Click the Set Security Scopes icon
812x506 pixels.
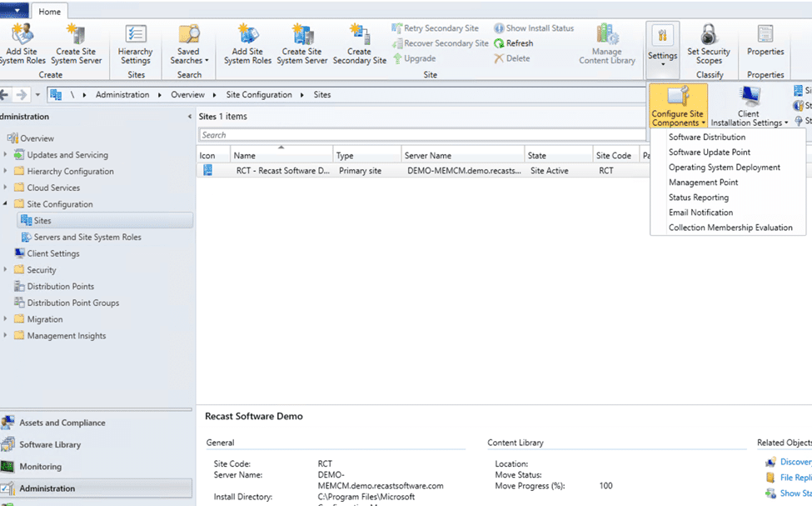tap(709, 43)
